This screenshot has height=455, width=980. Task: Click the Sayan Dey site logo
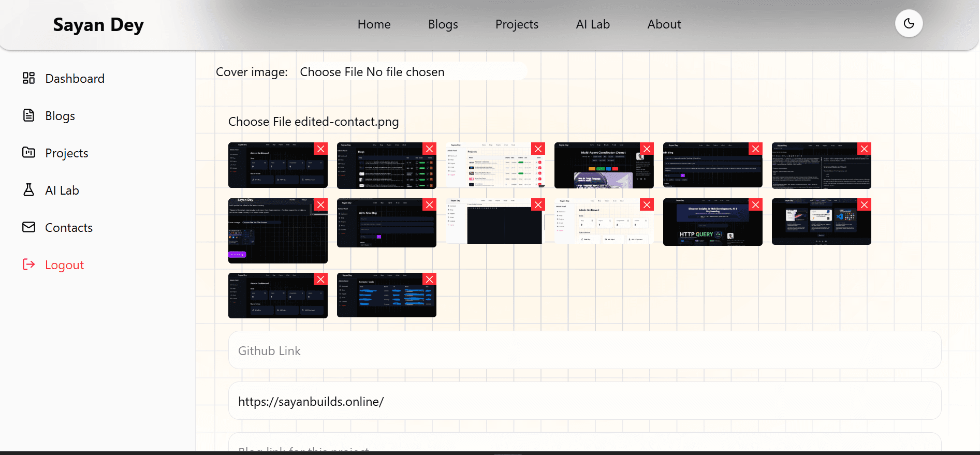[x=98, y=24]
